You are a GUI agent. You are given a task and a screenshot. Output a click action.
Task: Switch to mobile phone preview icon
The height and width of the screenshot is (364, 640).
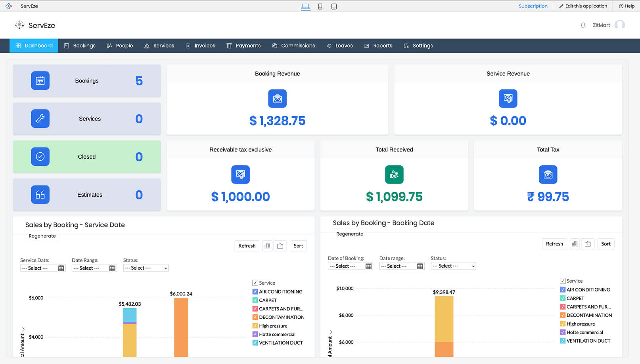point(320,6)
